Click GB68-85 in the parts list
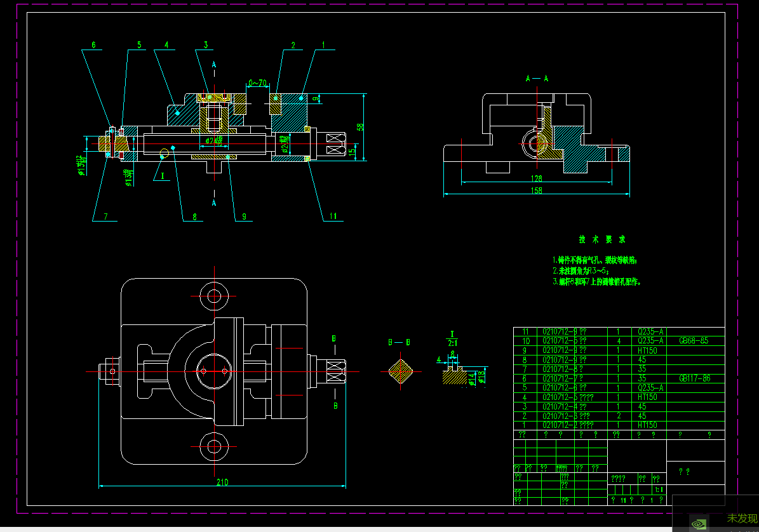This screenshot has height=532, width=759. point(694,341)
